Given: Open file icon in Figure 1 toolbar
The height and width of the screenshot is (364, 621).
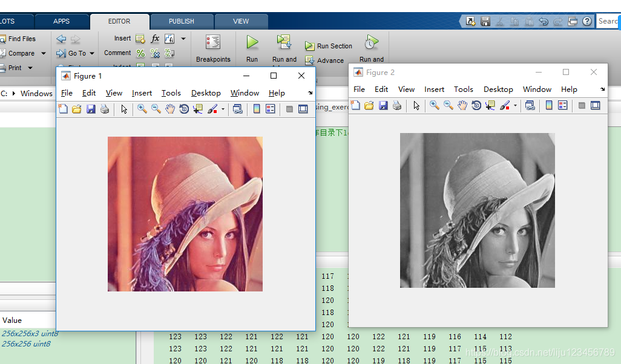Looking at the screenshot, I should click(x=76, y=109).
